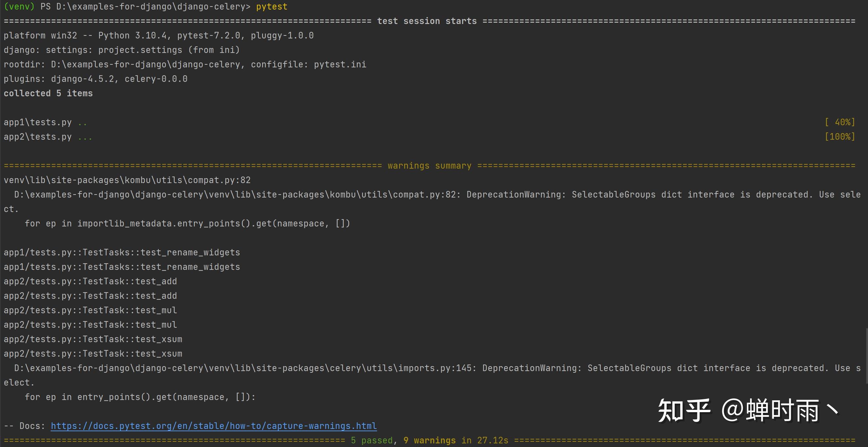
Task: Click the "warnings summary" header text
Action: [429, 166]
